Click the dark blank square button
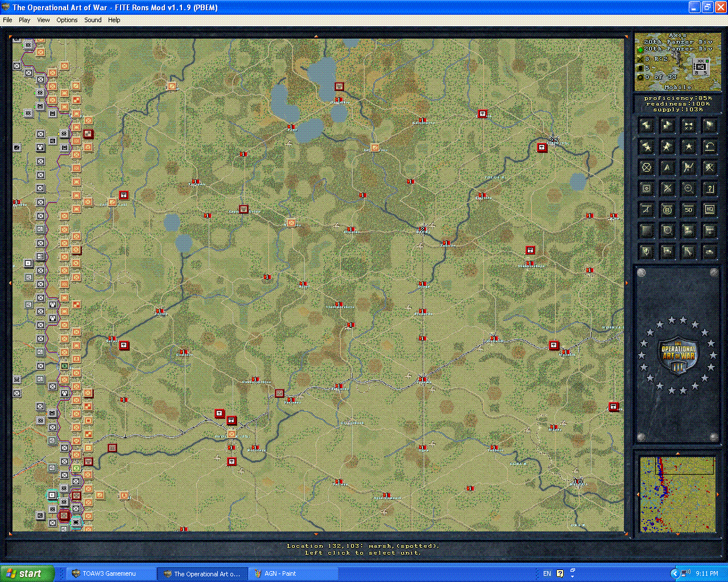 pos(646,231)
